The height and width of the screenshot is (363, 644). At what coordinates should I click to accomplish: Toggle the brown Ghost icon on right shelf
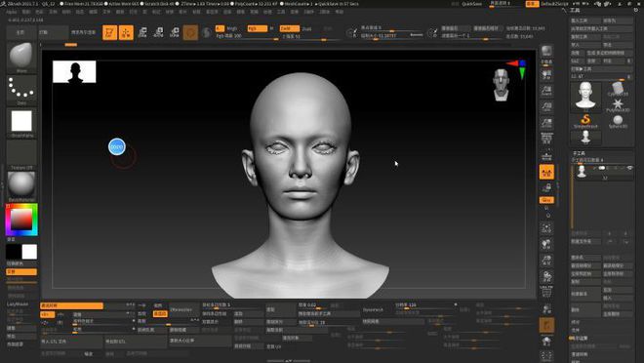pyautogui.click(x=546, y=325)
